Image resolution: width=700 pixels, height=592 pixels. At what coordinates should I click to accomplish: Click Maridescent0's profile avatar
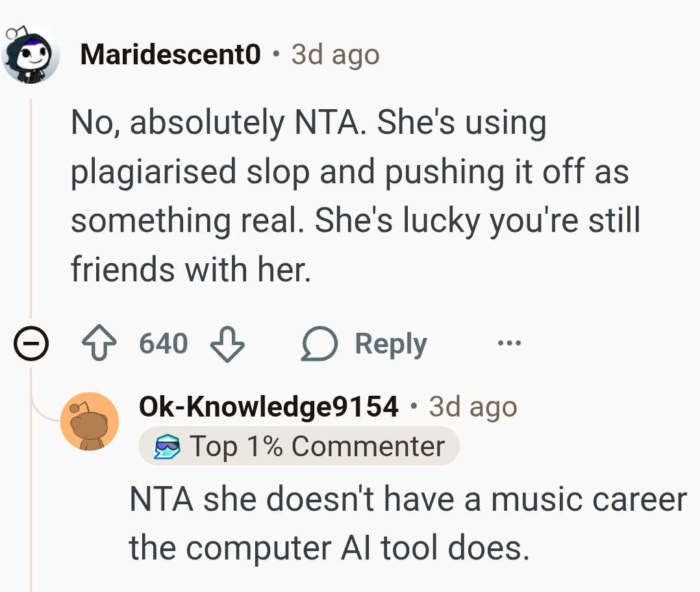(x=31, y=56)
